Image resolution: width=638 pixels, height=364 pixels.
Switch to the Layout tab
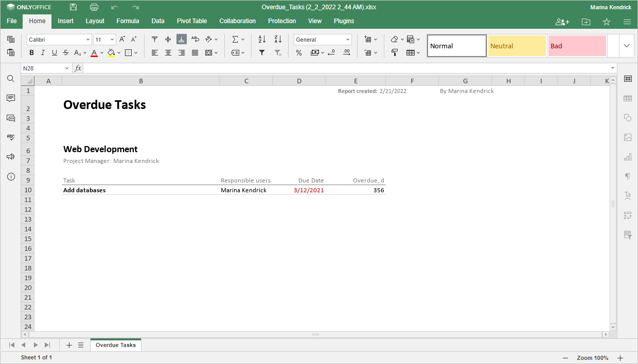point(95,21)
